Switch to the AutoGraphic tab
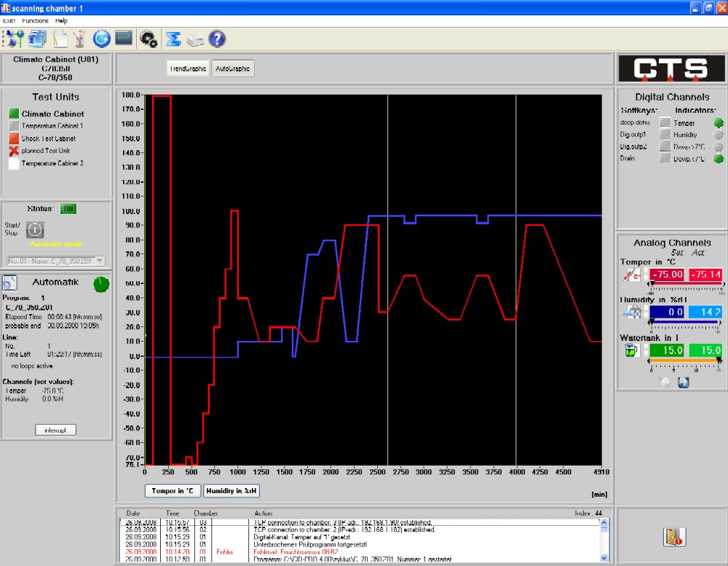This screenshot has width=728, height=566. coord(233,68)
